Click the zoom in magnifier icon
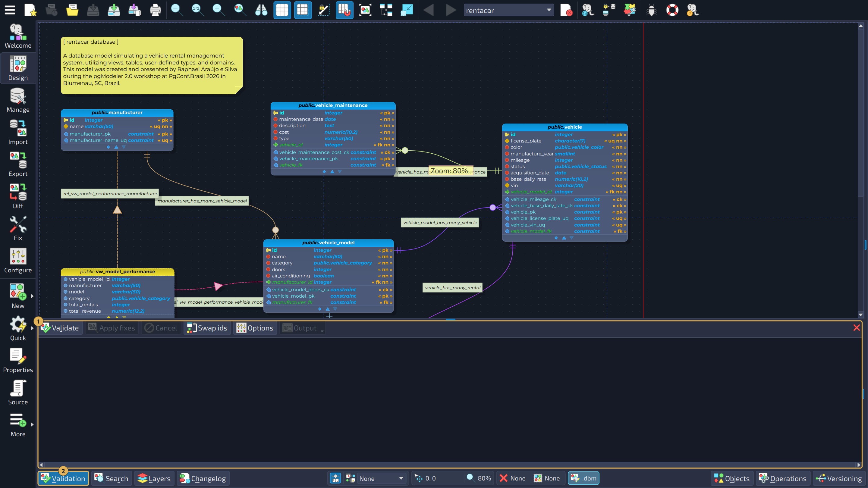 (x=218, y=10)
